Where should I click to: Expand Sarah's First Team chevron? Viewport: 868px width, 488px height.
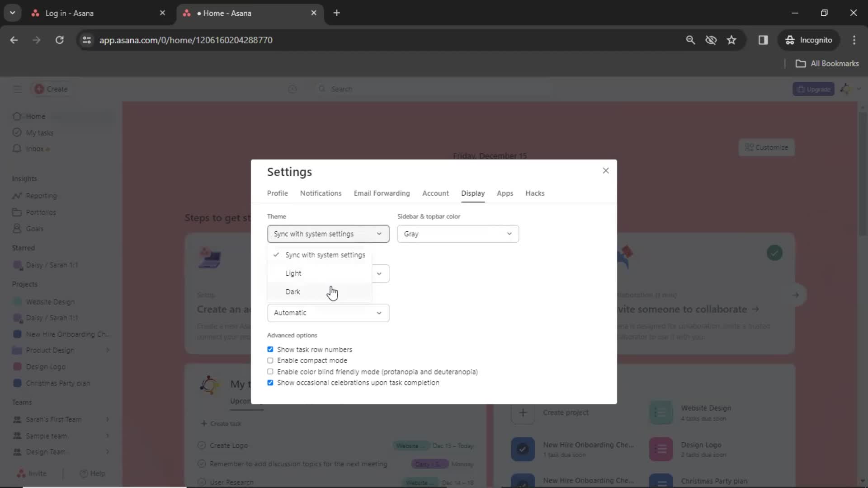point(108,419)
